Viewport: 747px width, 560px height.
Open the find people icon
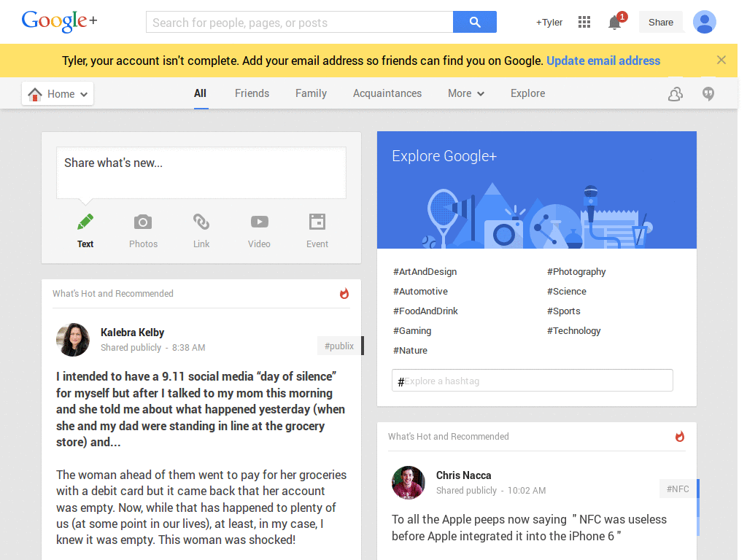pyautogui.click(x=675, y=94)
